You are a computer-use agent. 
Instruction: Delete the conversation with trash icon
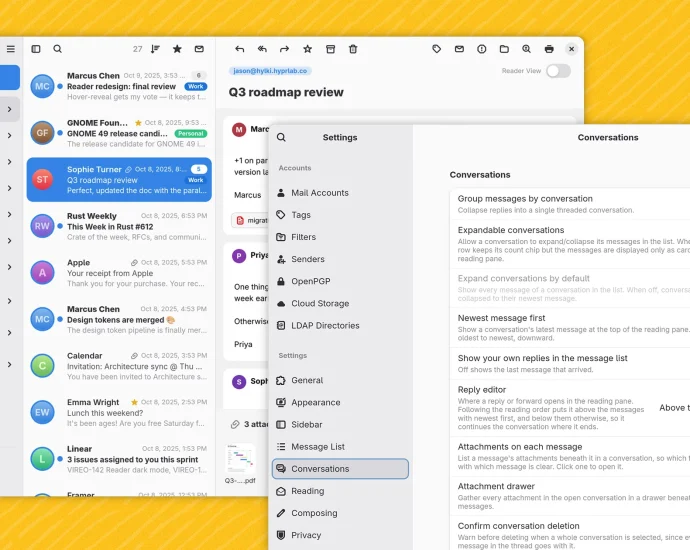(353, 49)
